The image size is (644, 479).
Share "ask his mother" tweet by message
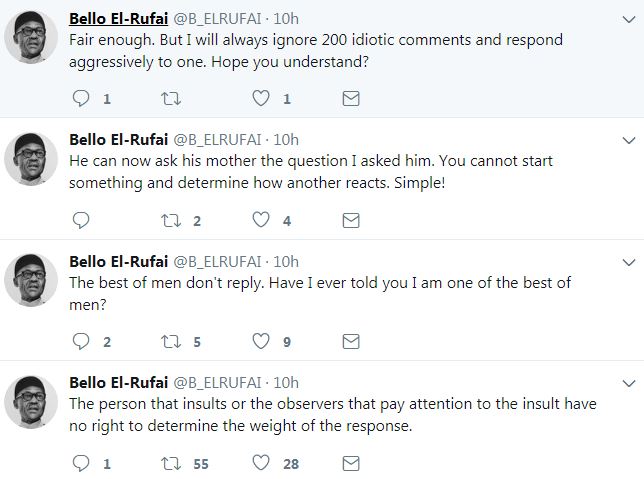pyautogui.click(x=351, y=220)
